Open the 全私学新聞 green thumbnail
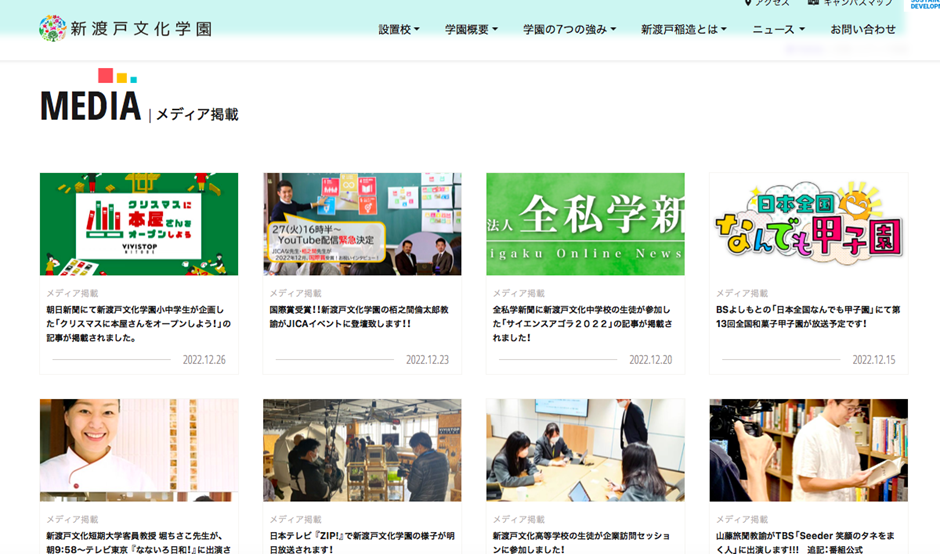 [585, 224]
